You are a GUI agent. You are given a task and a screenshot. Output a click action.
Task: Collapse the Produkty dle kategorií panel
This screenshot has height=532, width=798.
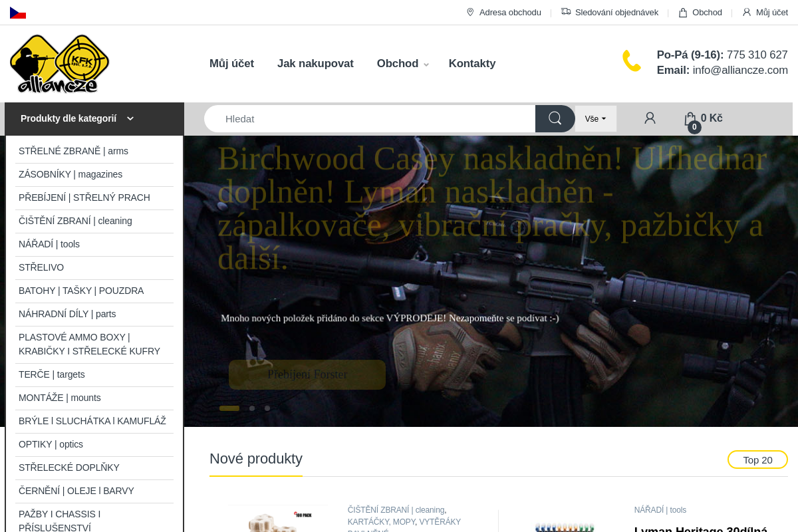pos(130,118)
